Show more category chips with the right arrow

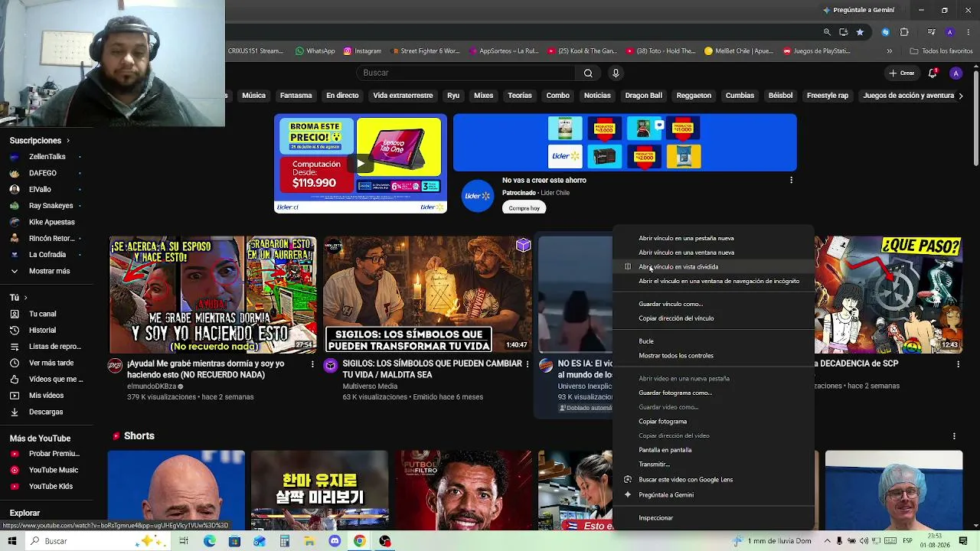pos(961,96)
